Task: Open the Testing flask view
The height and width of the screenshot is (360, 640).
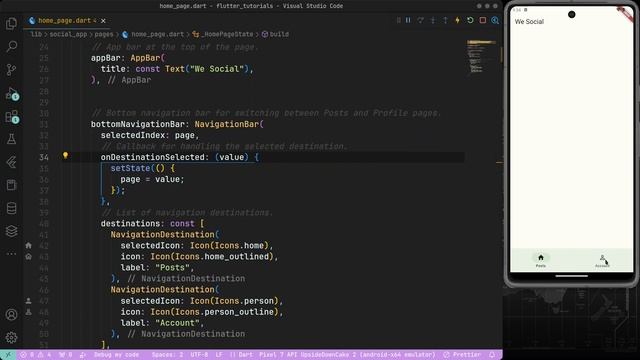Action: pos(11,139)
